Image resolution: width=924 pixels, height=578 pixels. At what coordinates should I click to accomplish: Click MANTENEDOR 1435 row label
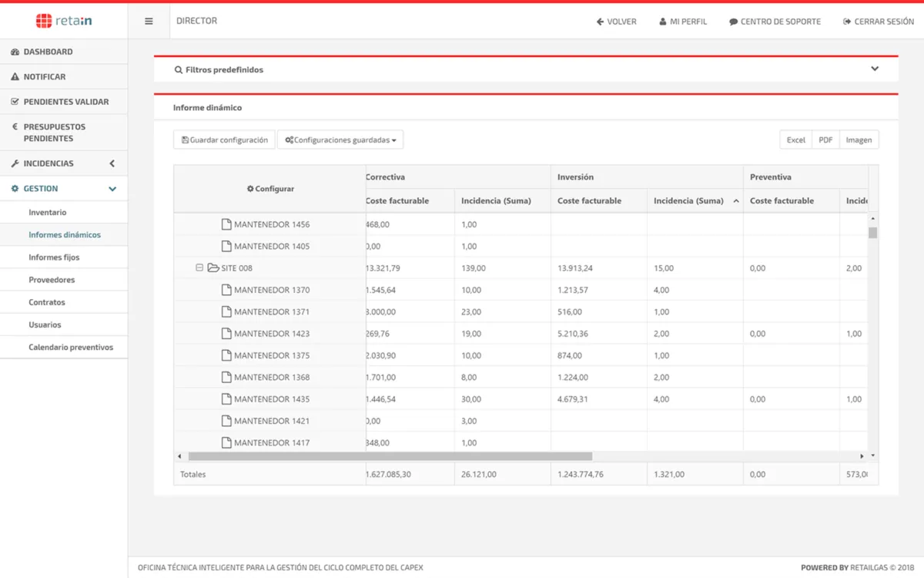click(272, 399)
